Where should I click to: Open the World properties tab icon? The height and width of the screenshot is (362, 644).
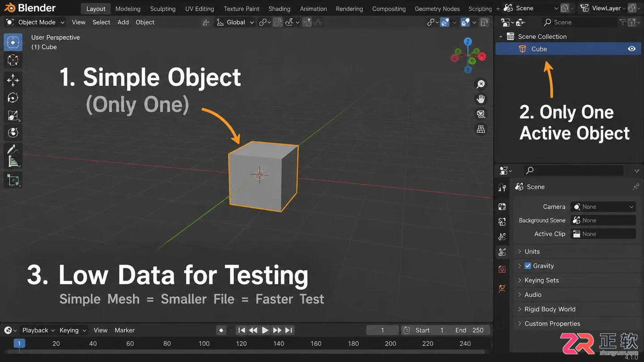502,269
